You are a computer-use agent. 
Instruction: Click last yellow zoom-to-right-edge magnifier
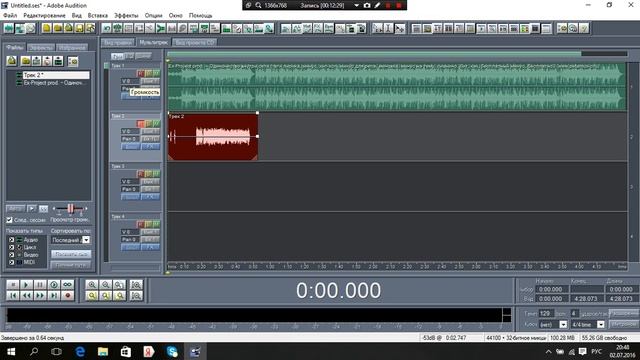120,296
